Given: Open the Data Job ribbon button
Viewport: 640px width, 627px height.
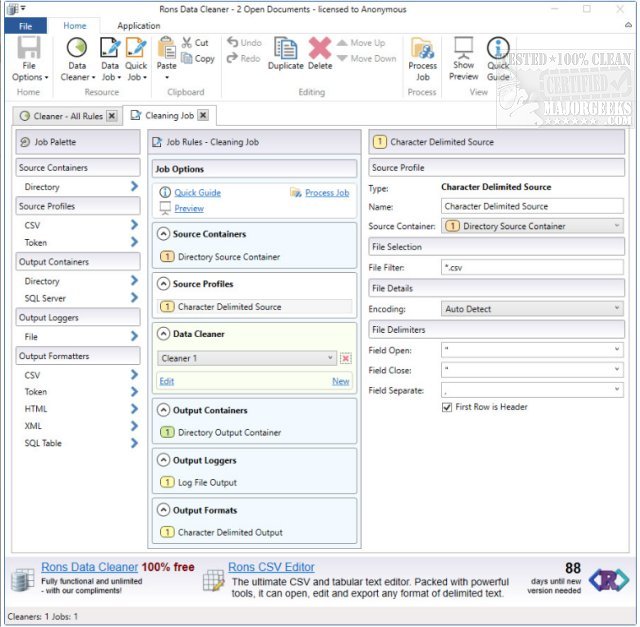Looking at the screenshot, I should tap(110, 59).
